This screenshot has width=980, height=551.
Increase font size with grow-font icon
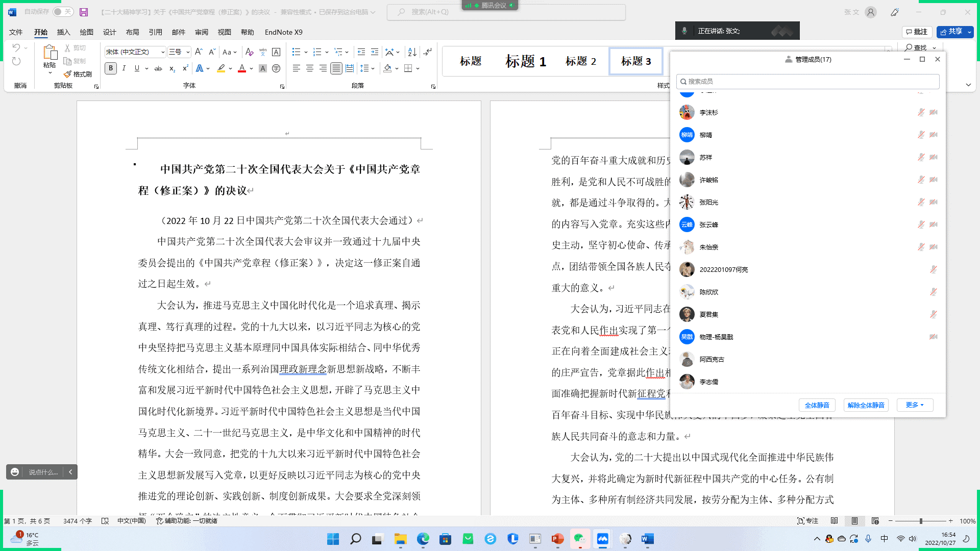[199, 52]
